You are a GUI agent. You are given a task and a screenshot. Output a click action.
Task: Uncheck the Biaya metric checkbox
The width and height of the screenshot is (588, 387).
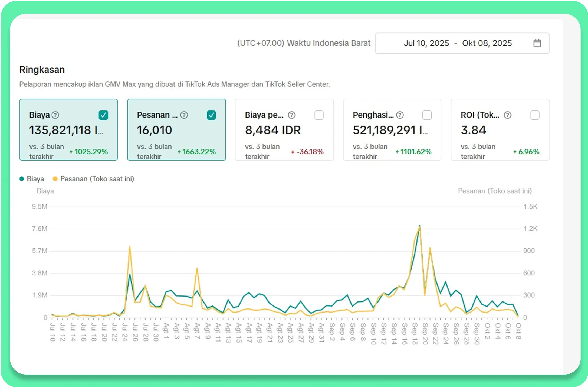(x=103, y=115)
